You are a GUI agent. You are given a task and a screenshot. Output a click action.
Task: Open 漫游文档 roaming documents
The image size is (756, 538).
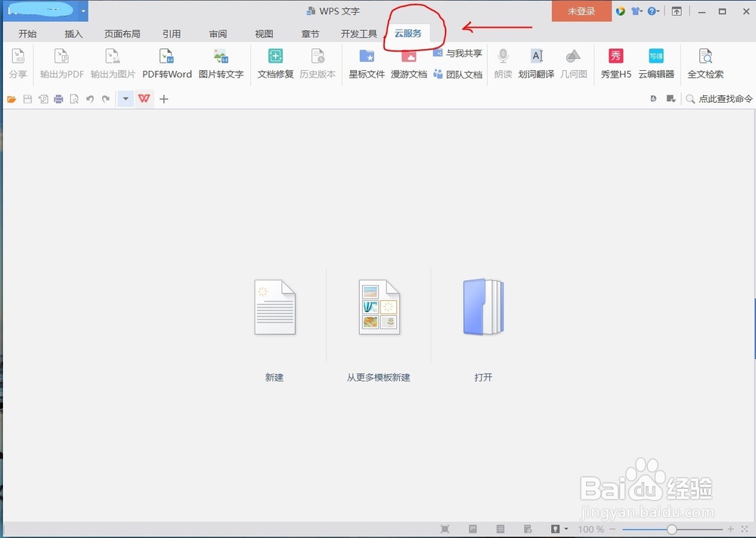click(x=408, y=63)
